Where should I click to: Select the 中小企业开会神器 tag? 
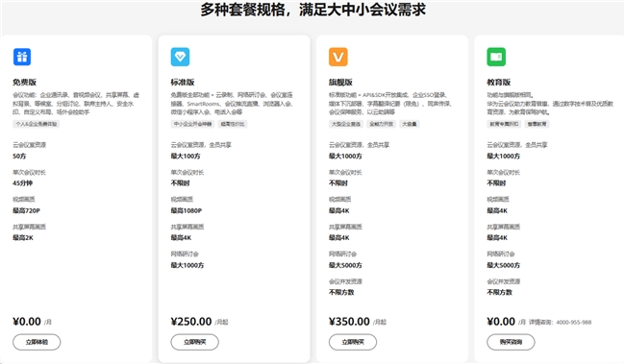(x=193, y=124)
